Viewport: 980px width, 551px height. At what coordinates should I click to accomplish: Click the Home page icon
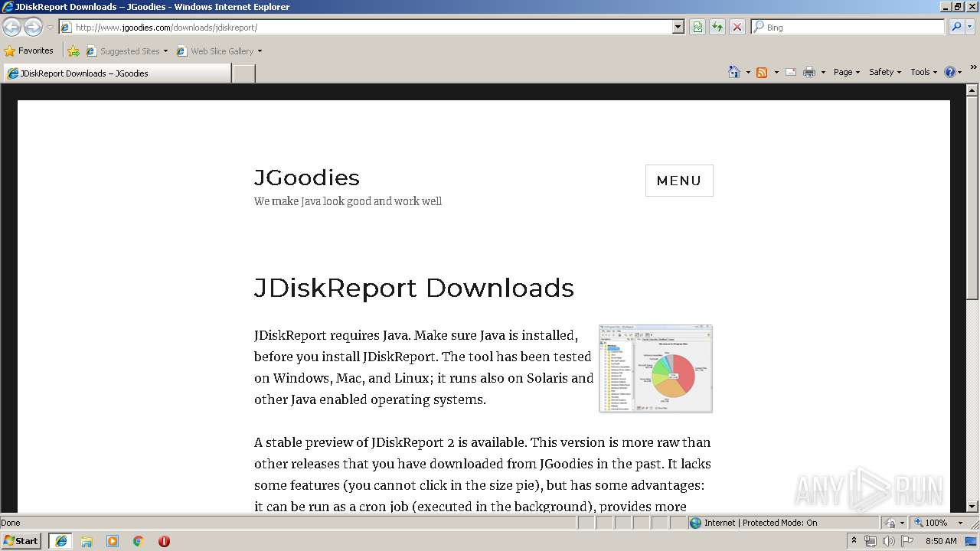[734, 72]
